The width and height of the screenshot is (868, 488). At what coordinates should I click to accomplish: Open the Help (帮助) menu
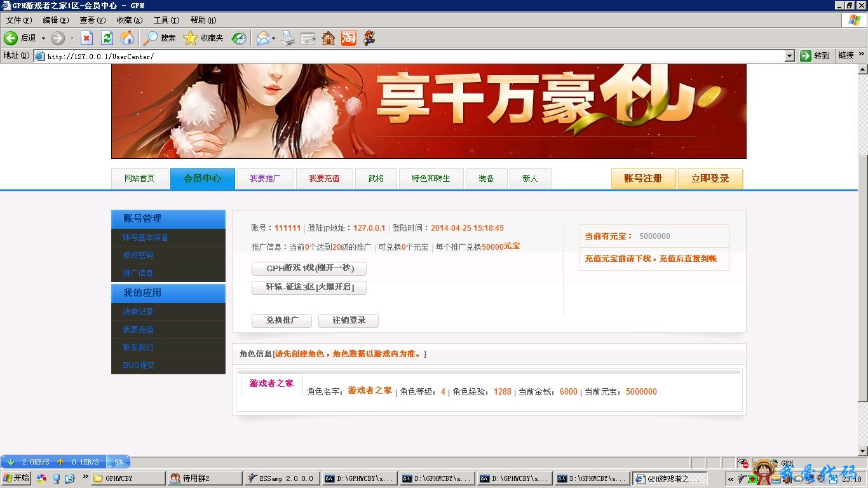click(x=203, y=20)
